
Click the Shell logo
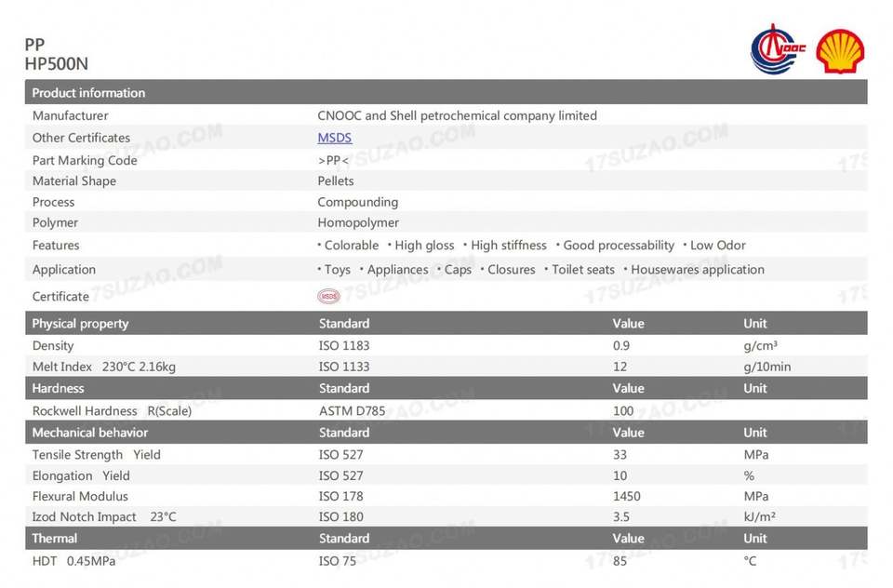tap(840, 51)
